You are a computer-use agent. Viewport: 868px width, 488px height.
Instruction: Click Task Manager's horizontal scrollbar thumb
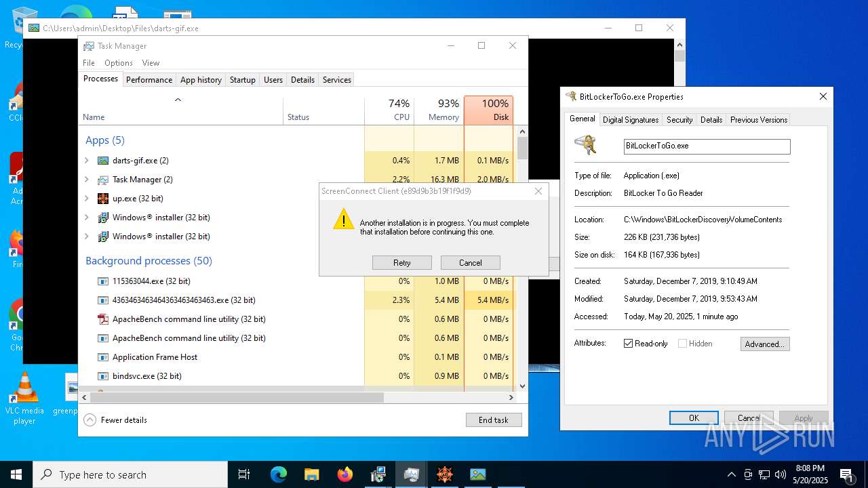[237, 397]
